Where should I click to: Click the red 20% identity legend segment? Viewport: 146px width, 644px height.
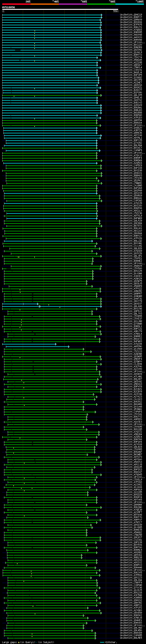pyautogui.click(x=16, y=4)
